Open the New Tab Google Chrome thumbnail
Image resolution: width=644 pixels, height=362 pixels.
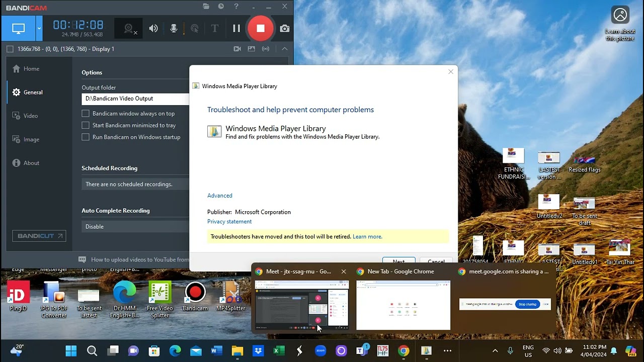click(x=403, y=305)
